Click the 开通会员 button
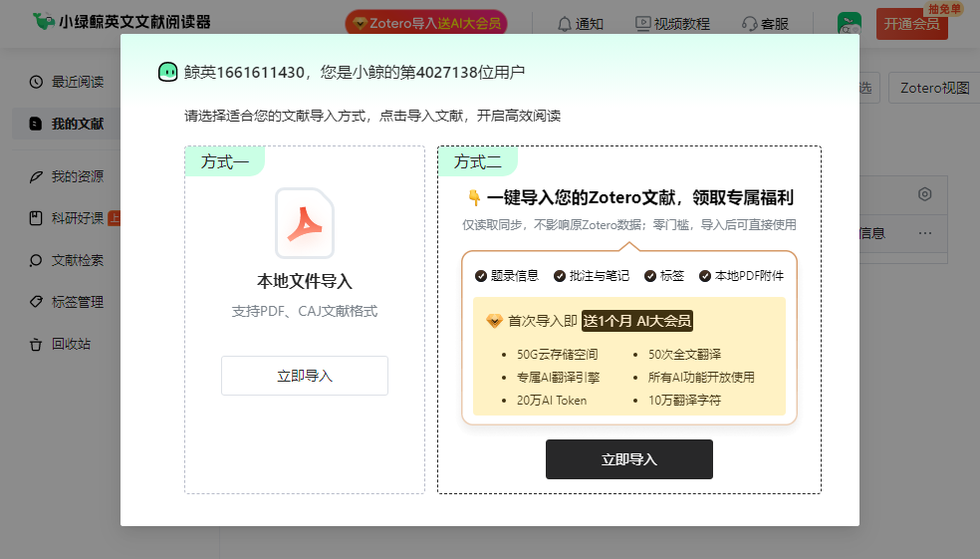Image resolution: width=980 pixels, height=559 pixels. (x=912, y=24)
